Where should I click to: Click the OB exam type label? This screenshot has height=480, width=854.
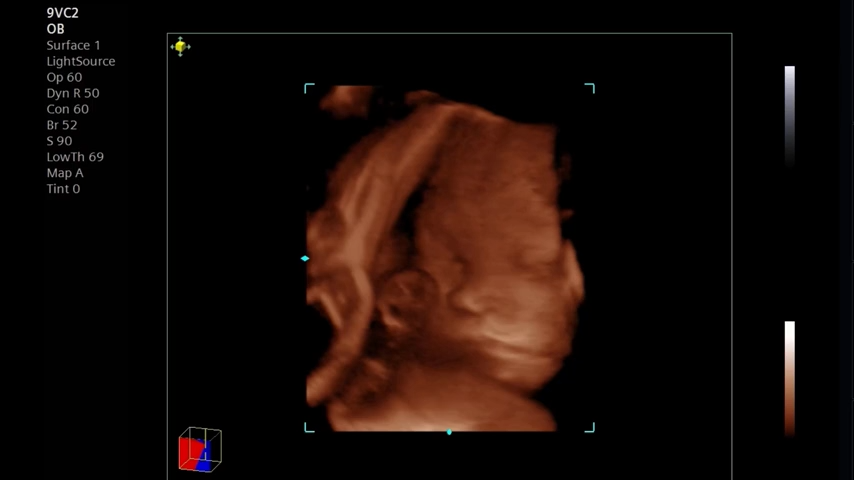pyautogui.click(x=56, y=29)
